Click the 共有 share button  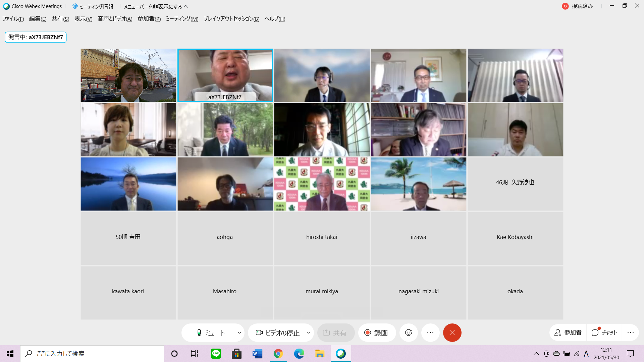pos(335,333)
